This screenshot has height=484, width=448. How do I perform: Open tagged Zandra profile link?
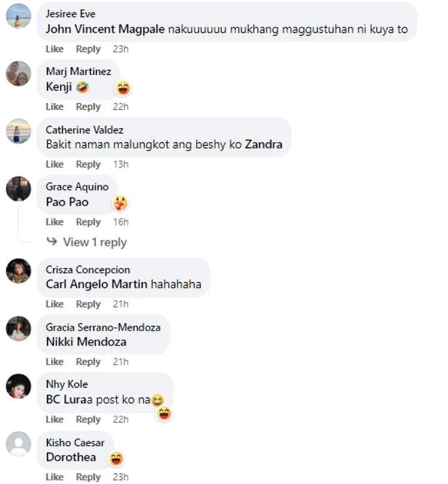[263, 145]
